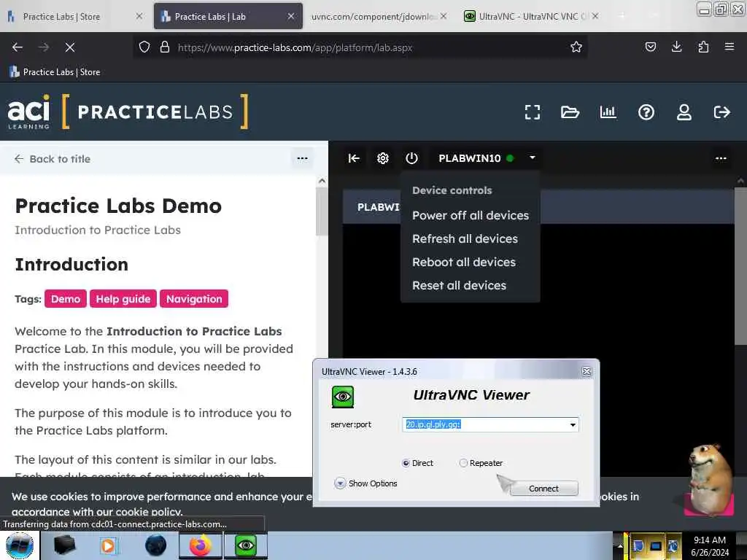This screenshot has height=560, width=747.
Task: Open the device panel ellipsis menu
Action: point(721,158)
